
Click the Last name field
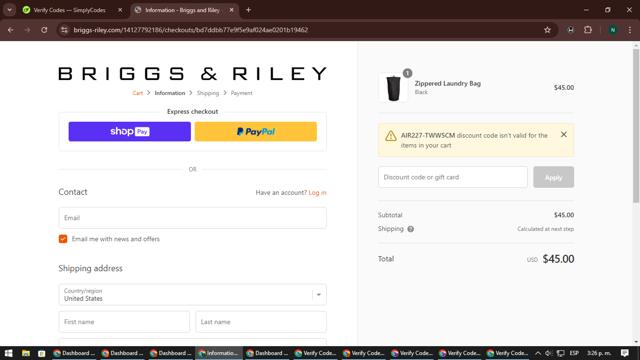[x=261, y=322]
